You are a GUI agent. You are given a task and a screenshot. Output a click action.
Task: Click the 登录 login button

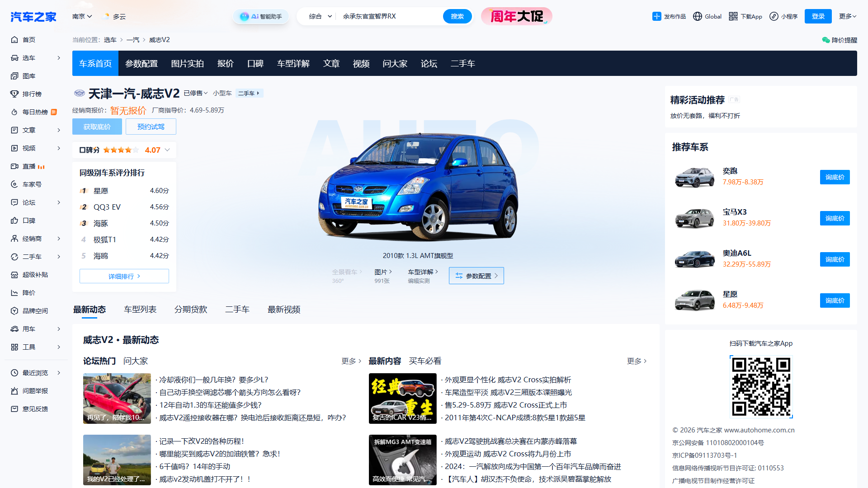point(818,16)
